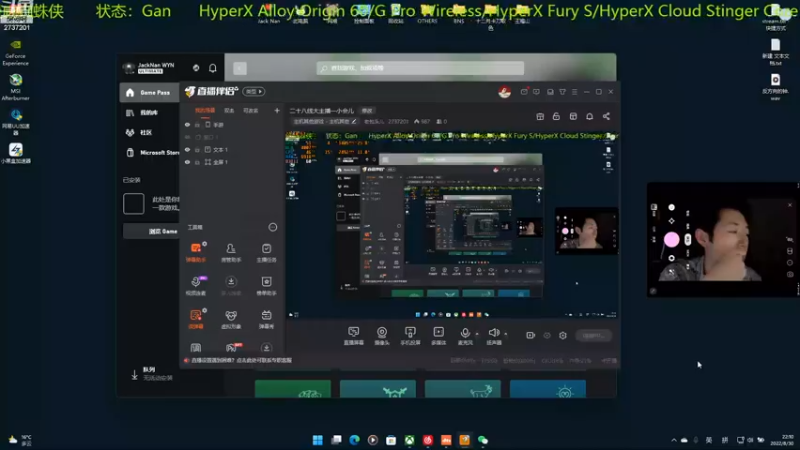Open the first green game tile
Screen dimensions: 800x450
point(293,389)
